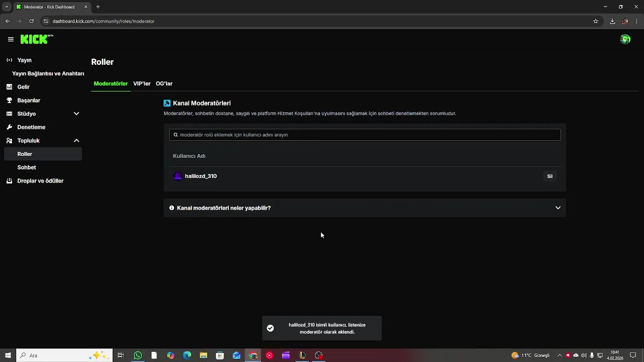The image size is (644, 362).
Task: Click the Roller page heading
Action: point(102,62)
